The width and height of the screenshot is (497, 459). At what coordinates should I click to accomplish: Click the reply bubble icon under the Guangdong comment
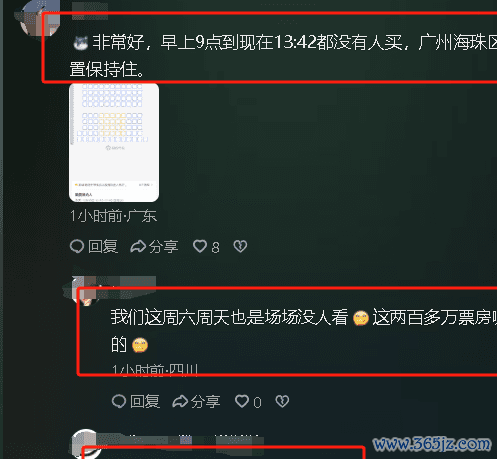click(x=77, y=247)
